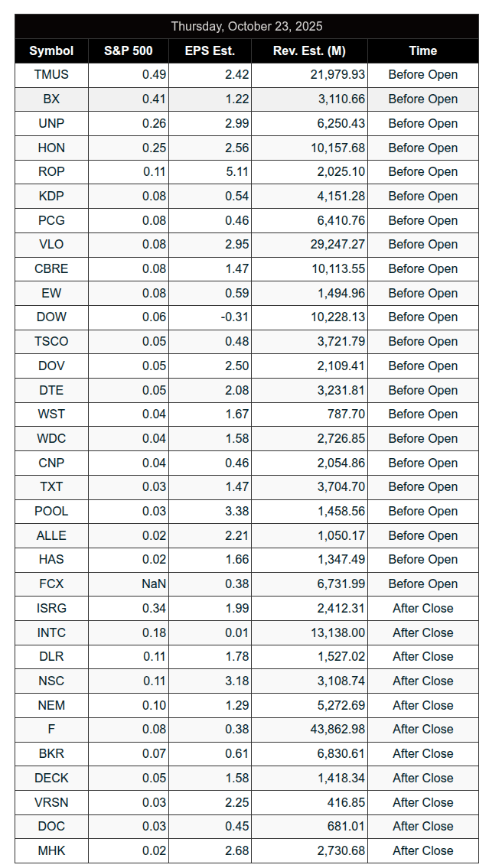Open the HON ticker symbol
Screen dimensions: 489x868
(51, 148)
